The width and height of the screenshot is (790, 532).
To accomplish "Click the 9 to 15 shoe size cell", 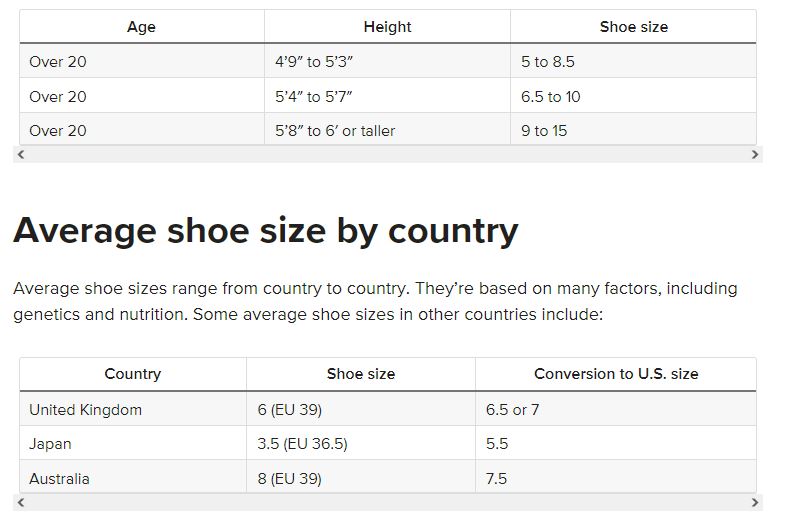I will click(x=544, y=130).
